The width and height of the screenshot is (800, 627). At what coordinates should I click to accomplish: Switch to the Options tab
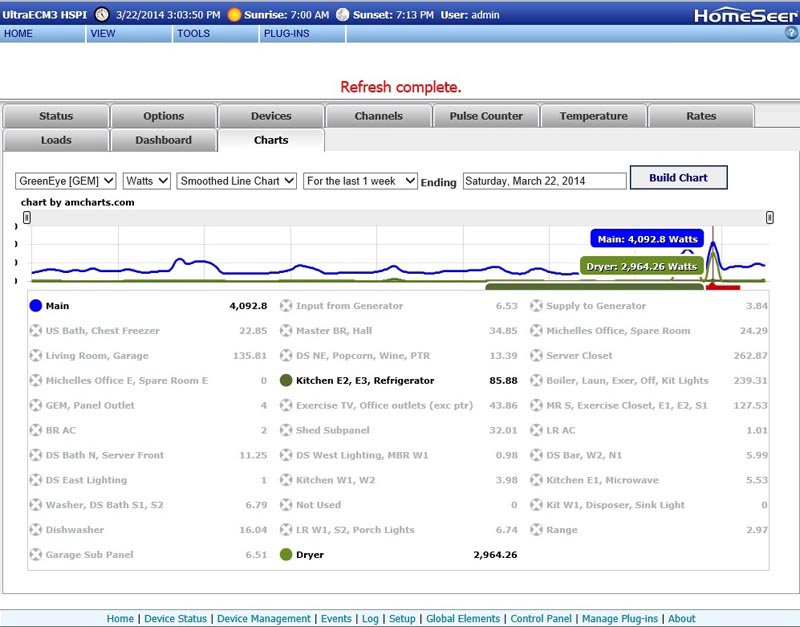[x=164, y=116]
